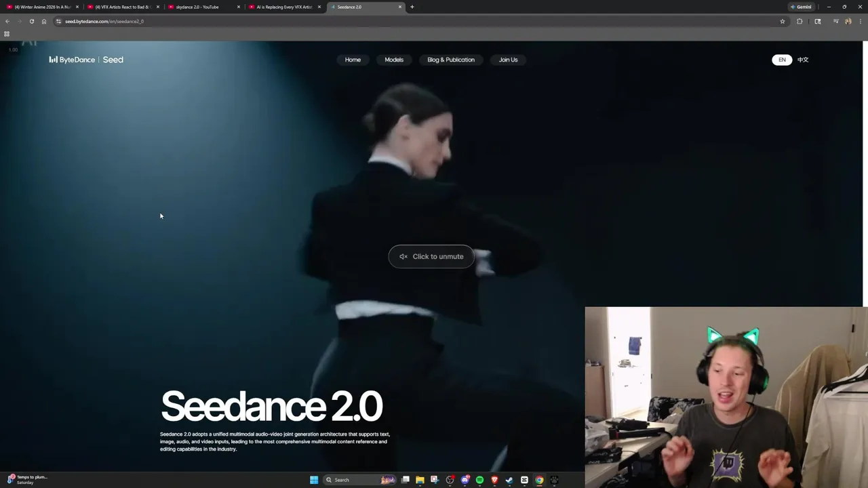
Task: Open the paw icon app in taskbar
Action: (x=554, y=480)
